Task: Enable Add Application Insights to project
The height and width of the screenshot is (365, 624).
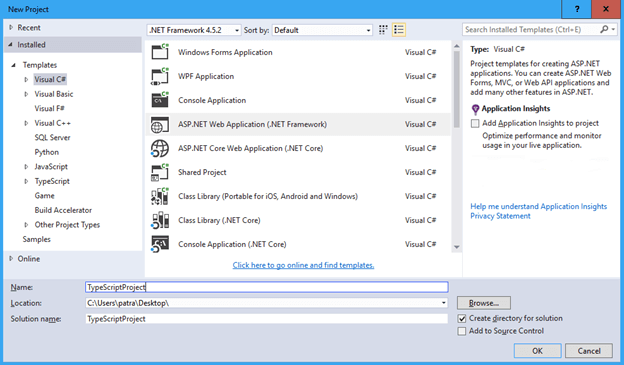Action: pyautogui.click(x=475, y=123)
